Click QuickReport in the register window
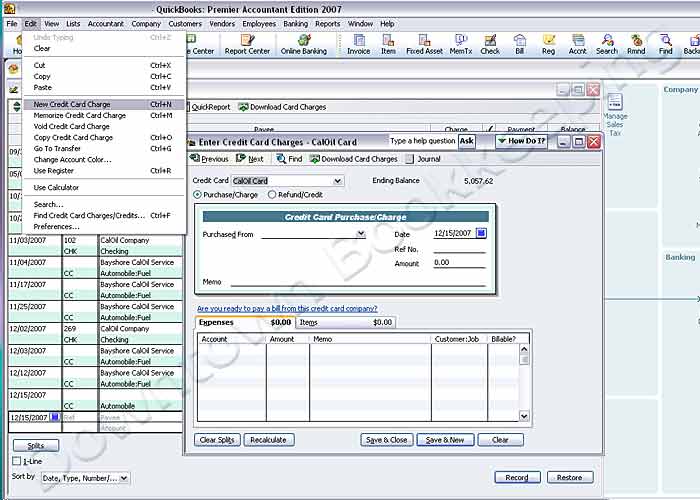700x500 pixels. click(208, 107)
